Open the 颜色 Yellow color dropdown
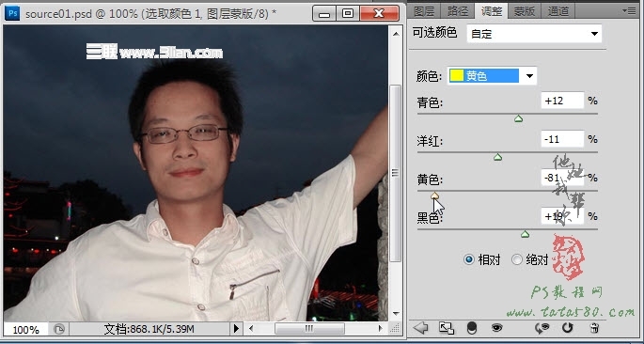The width and height of the screenshot is (644, 344). coord(492,76)
